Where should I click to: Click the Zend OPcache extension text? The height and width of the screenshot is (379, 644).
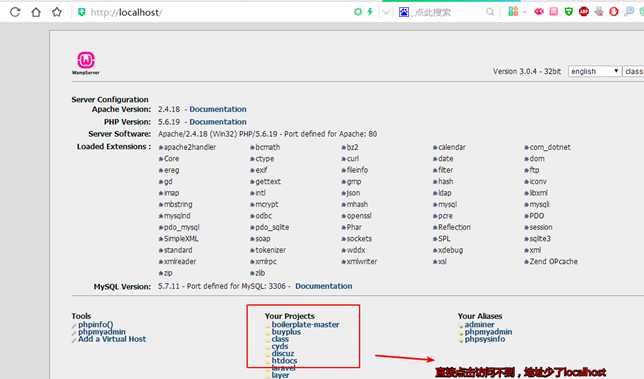(x=553, y=262)
